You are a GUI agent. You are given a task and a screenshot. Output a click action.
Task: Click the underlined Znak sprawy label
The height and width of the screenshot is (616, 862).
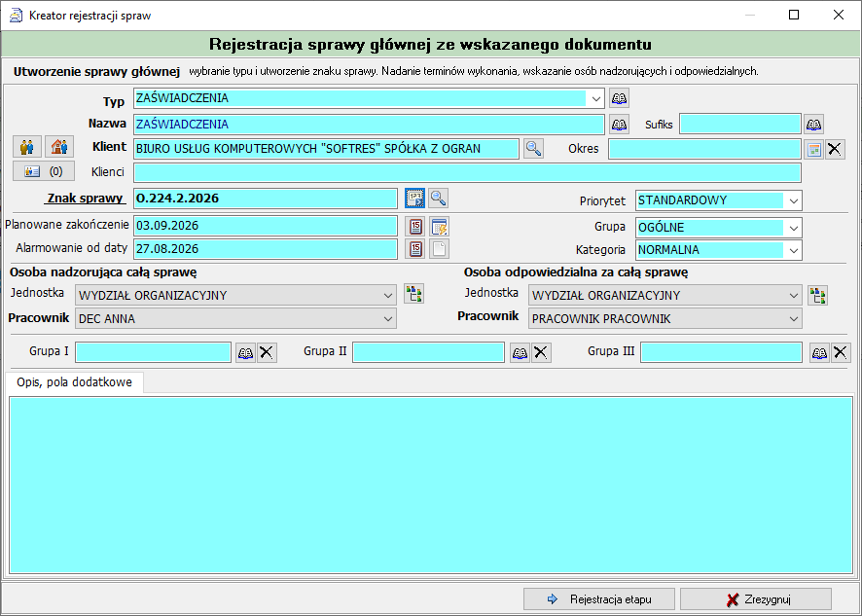[x=86, y=198]
